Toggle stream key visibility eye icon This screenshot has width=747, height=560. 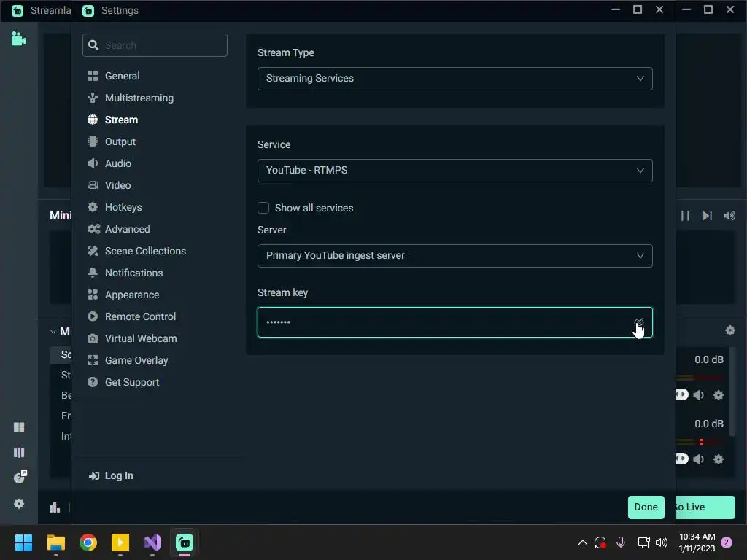click(639, 322)
